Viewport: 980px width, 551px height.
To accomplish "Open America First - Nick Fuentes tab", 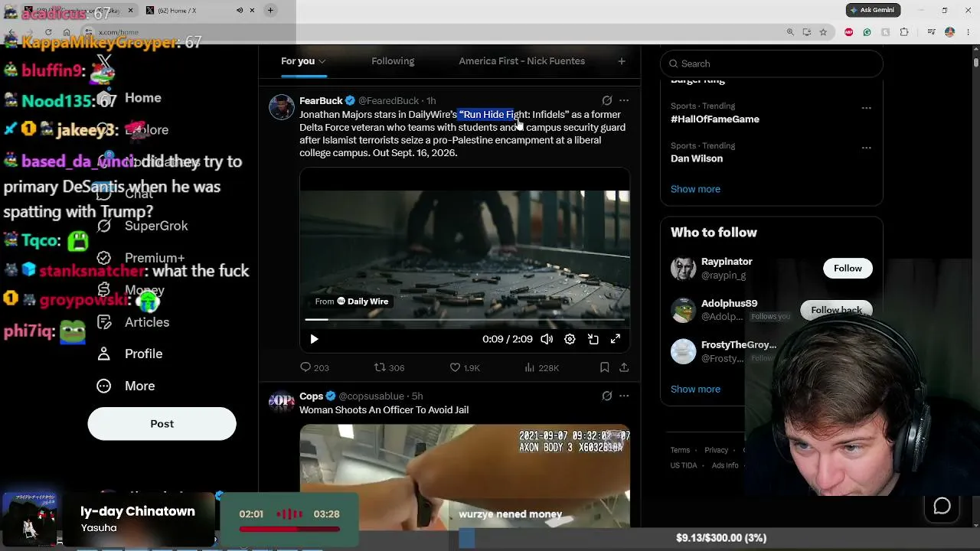I will [521, 61].
